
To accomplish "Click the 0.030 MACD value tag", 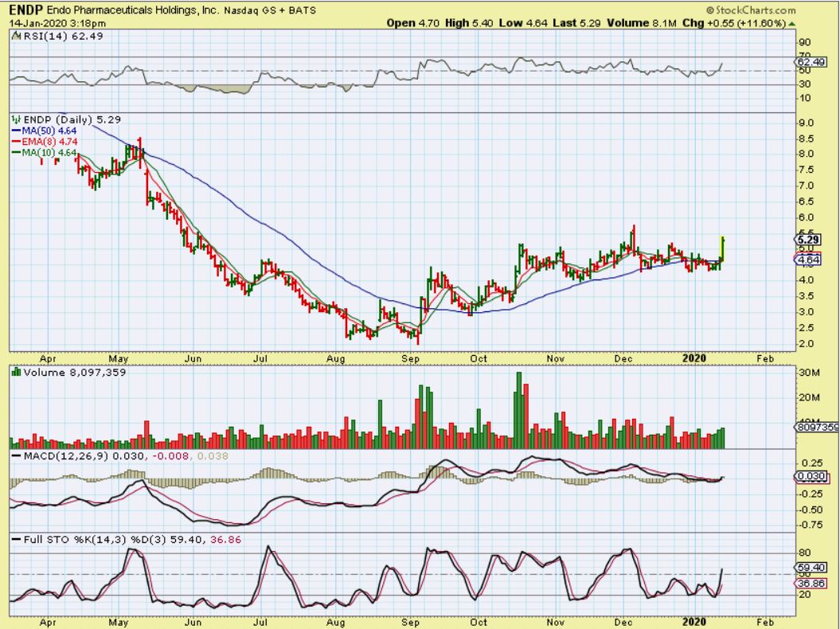I will 811,476.
